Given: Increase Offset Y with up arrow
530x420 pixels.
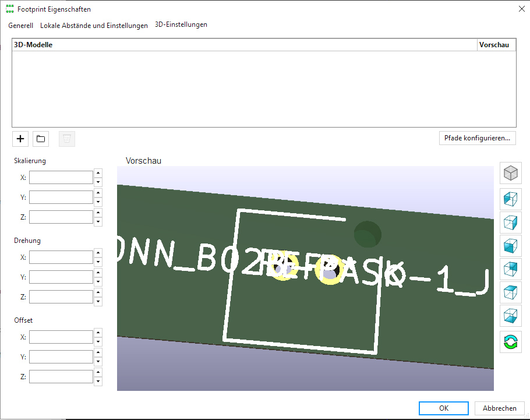Looking at the screenshot, I should [x=98, y=352].
